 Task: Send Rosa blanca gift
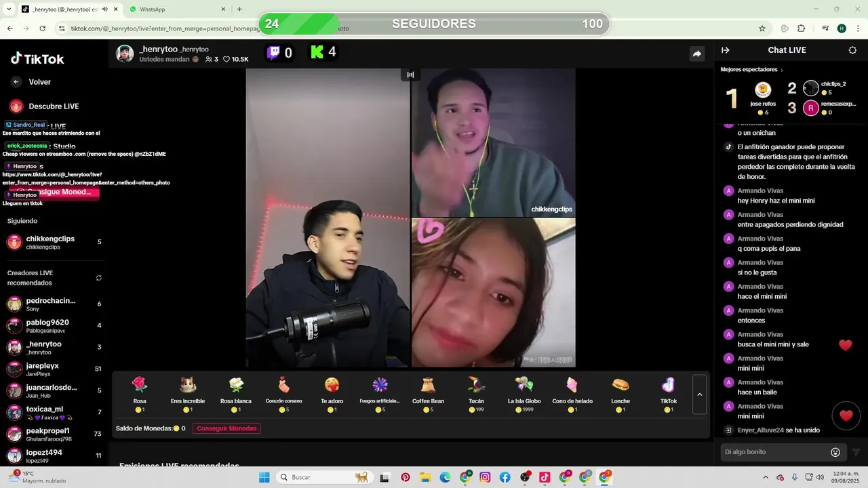point(236,394)
